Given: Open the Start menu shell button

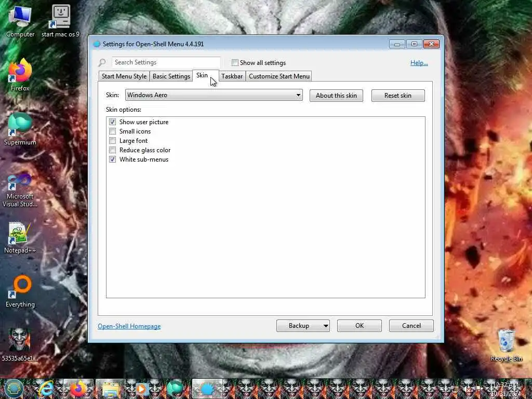Looking at the screenshot, I should [14, 389].
